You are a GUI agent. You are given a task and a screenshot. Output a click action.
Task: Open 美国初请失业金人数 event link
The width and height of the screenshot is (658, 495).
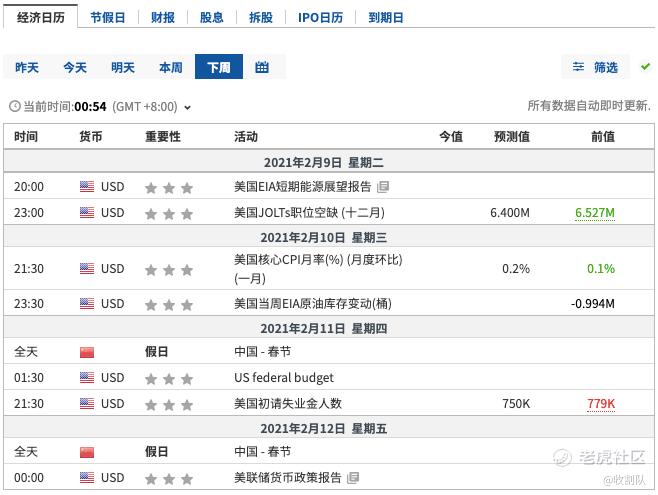coord(288,404)
